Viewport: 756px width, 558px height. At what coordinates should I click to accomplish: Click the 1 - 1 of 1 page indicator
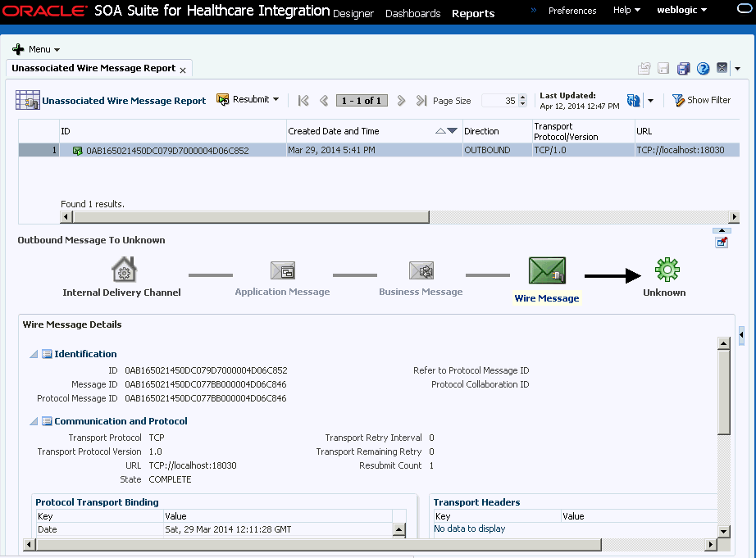[362, 101]
